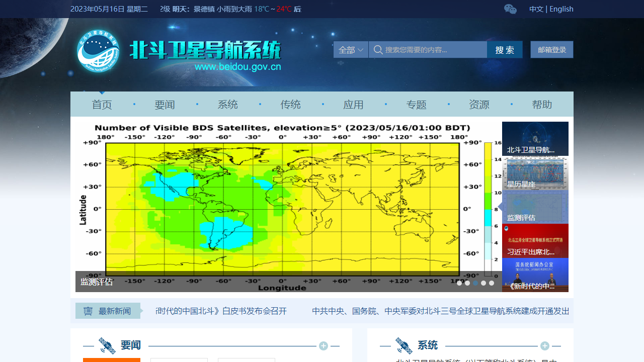Go to second carousel slide dot
This screenshot has width=644, height=362.
pyautogui.click(x=467, y=283)
